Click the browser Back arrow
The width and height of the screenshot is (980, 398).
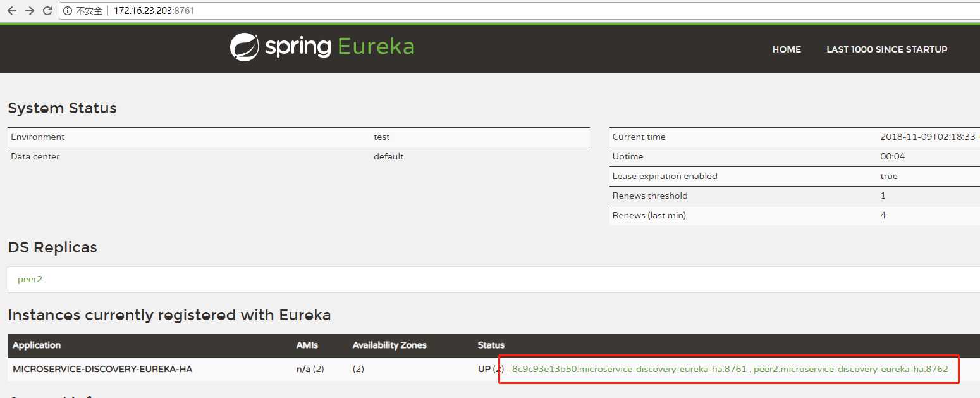[x=11, y=11]
